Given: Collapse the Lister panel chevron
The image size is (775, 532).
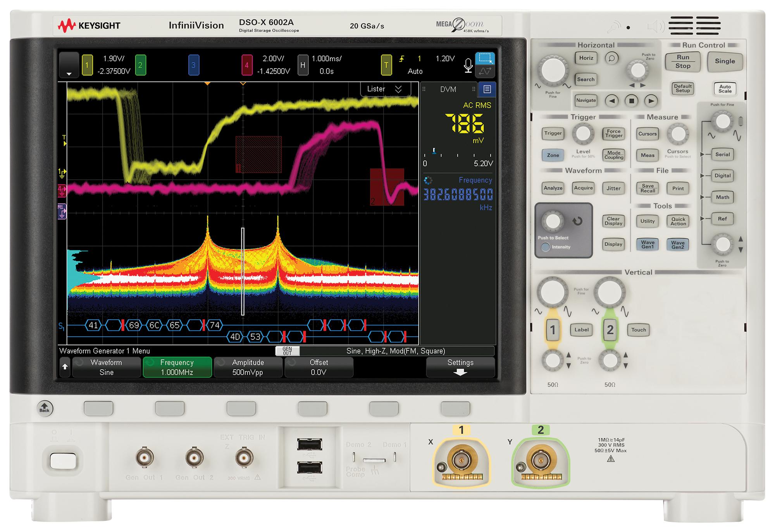Looking at the screenshot, I should tap(397, 89).
